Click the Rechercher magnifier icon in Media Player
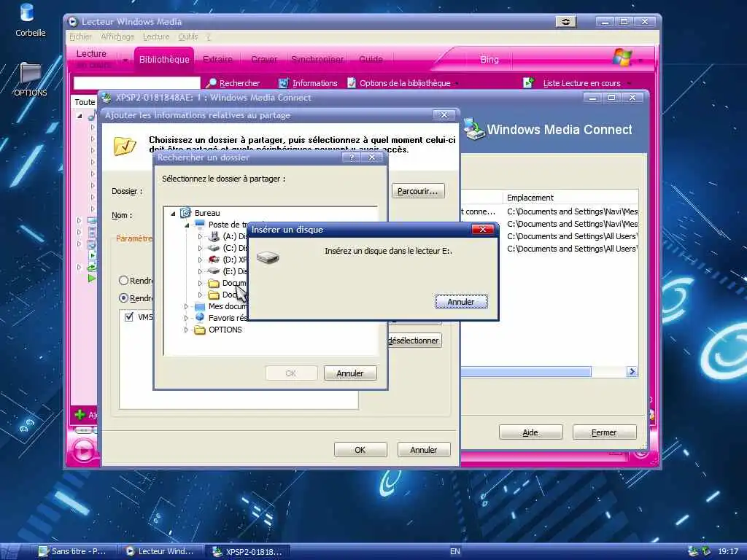 [x=212, y=83]
